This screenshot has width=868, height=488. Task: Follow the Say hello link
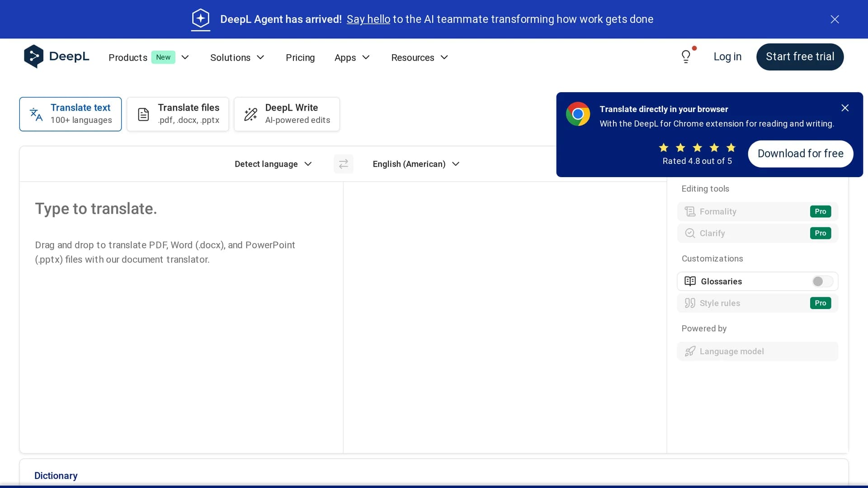pyautogui.click(x=368, y=19)
